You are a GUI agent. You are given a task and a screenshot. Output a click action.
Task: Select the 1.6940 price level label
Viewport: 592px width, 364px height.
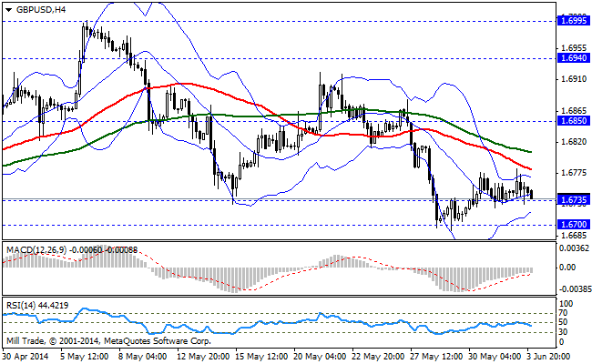point(574,58)
